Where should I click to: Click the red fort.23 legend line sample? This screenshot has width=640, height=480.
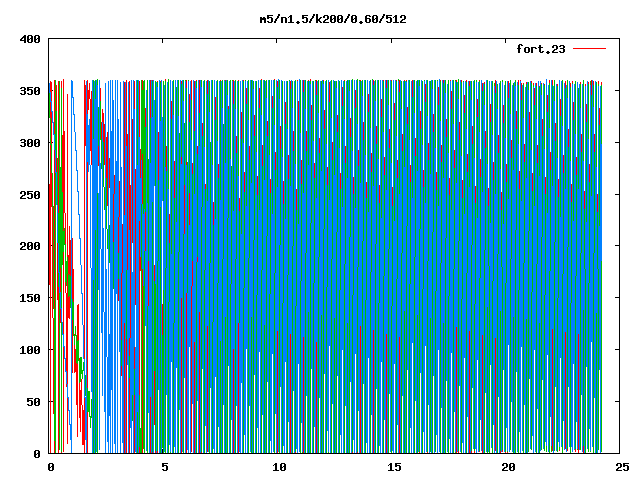[x=589, y=49]
